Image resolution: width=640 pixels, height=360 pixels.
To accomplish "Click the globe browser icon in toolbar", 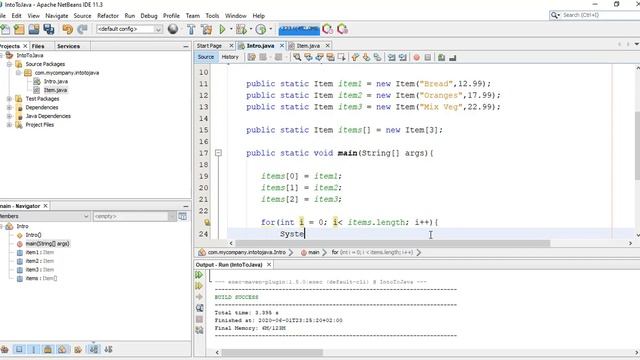I will point(173,29).
